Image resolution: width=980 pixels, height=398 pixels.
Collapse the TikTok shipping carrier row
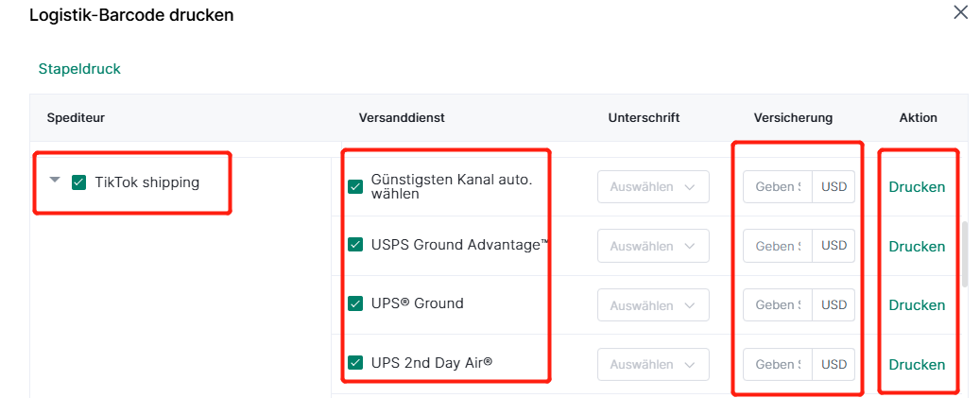[x=55, y=181]
